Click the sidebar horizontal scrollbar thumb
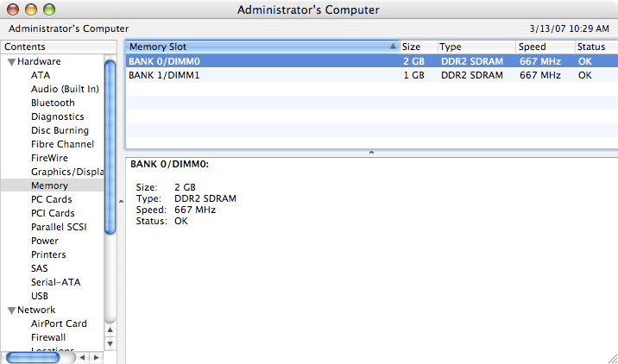 (x=33, y=357)
